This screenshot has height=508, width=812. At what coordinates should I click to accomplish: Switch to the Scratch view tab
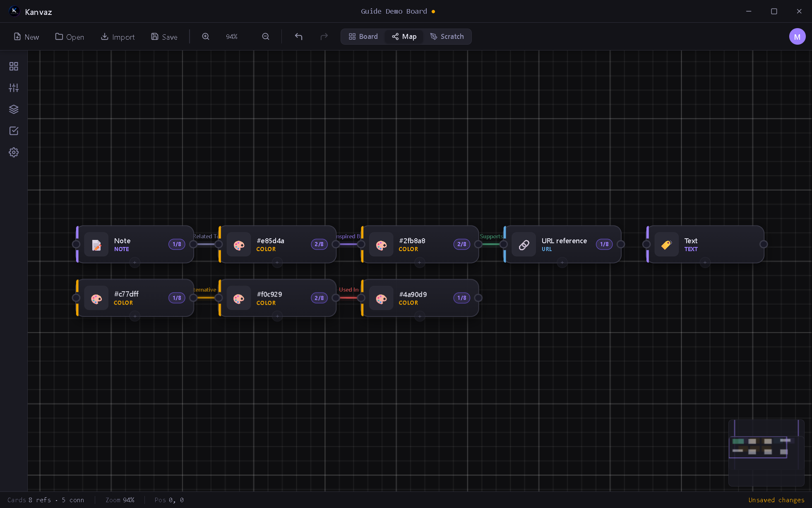click(447, 36)
